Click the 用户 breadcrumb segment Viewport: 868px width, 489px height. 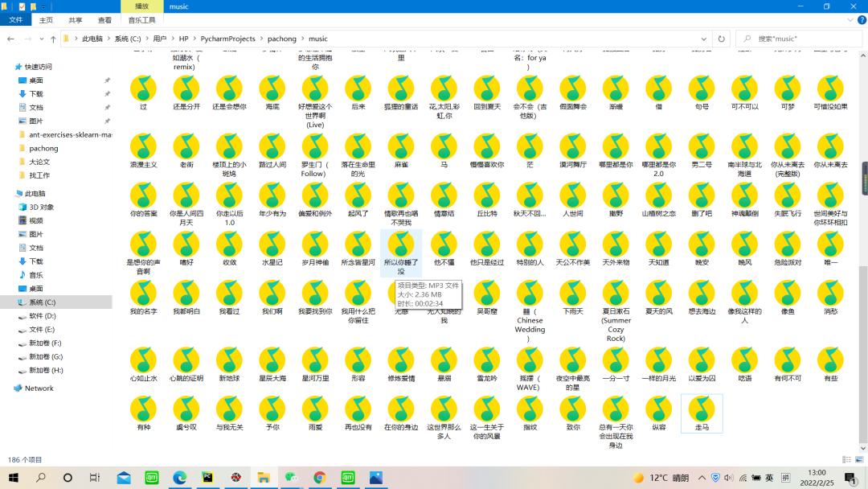click(x=160, y=39)
